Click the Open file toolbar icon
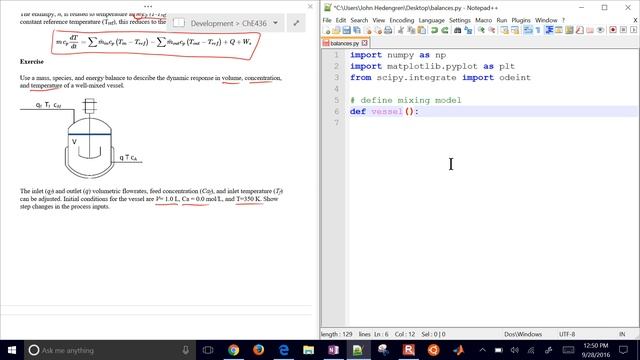640x360 pixels. click(x=336, y=30)
